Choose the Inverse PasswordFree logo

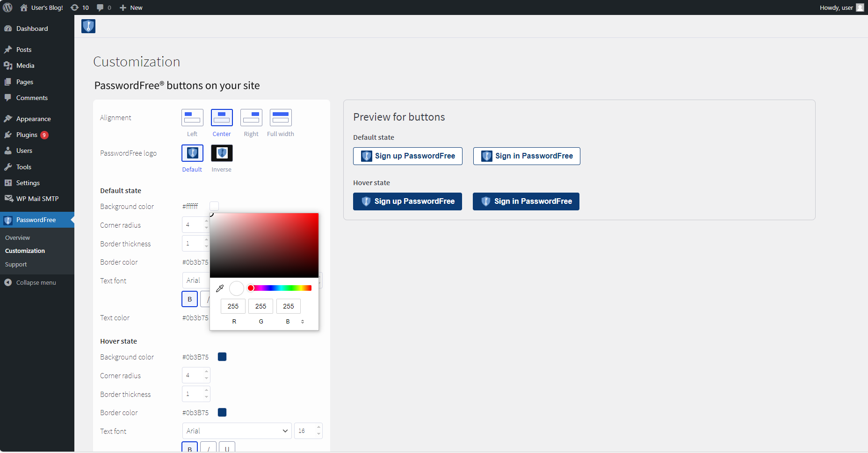click(x=222, y=153)
